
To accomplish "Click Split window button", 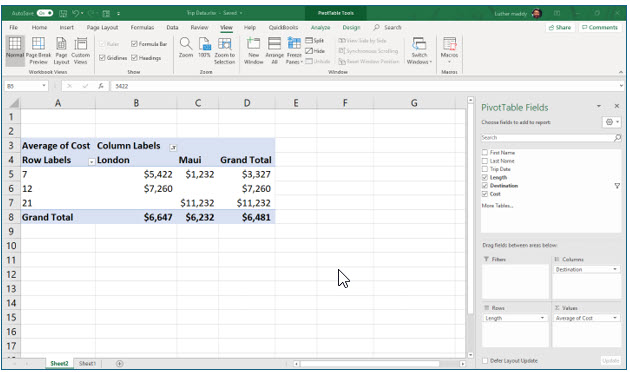I will [315, 41].
